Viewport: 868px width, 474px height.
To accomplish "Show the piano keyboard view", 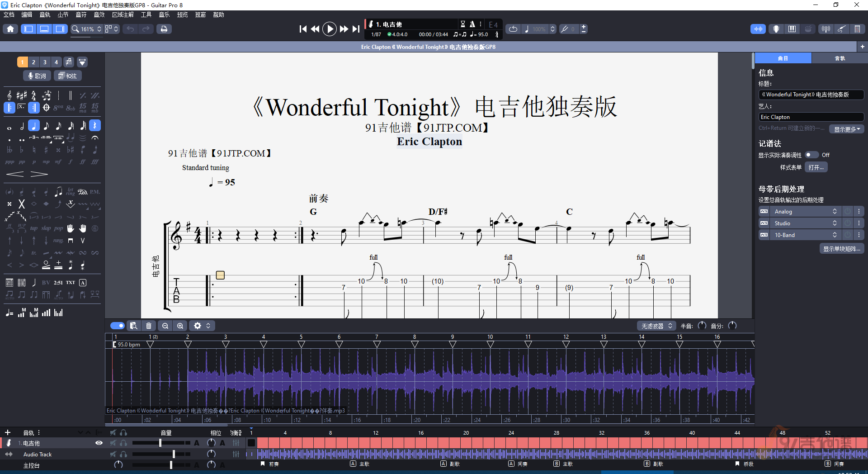I will pyautogui.click(x=792, y=29).
